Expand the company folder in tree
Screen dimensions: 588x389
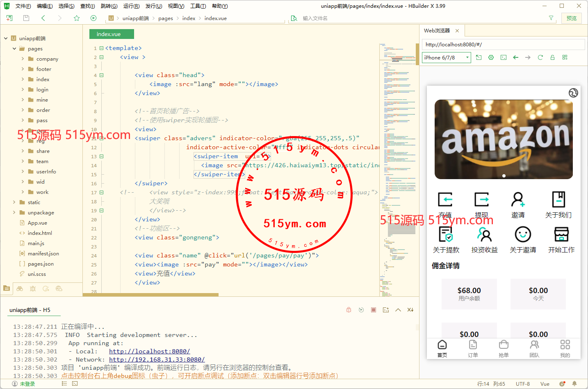(x=23, y=59)
